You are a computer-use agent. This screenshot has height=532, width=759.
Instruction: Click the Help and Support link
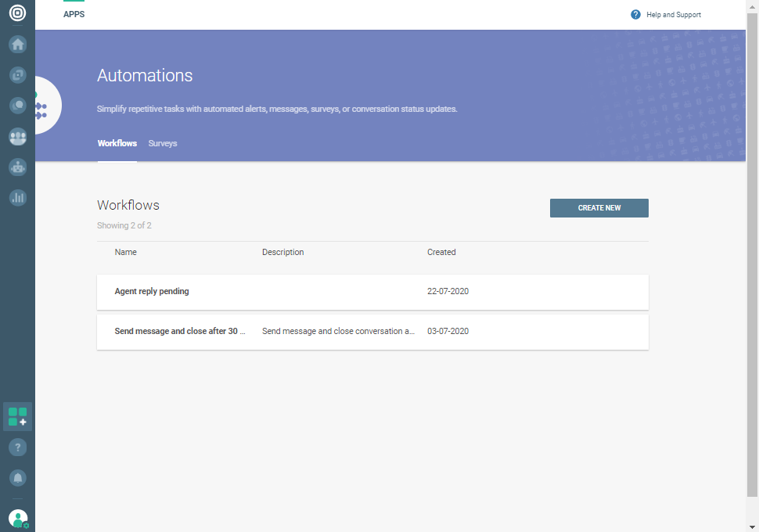click(666, 15)
